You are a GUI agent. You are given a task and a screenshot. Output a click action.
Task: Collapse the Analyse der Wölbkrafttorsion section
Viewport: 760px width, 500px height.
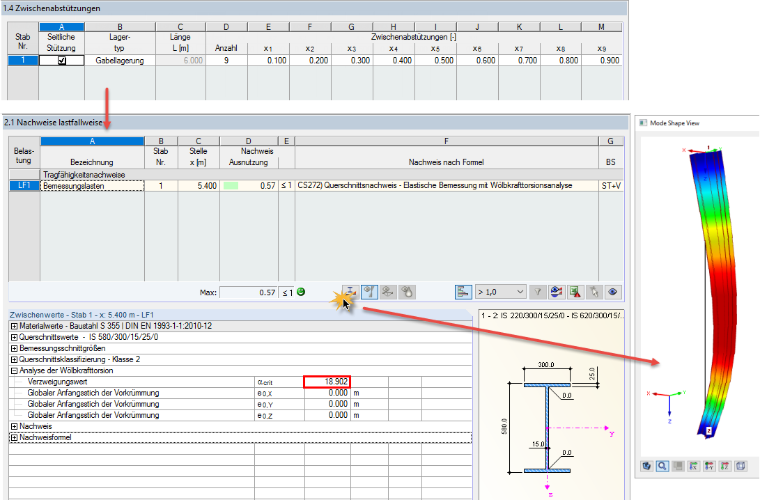[x=14, y=371]
